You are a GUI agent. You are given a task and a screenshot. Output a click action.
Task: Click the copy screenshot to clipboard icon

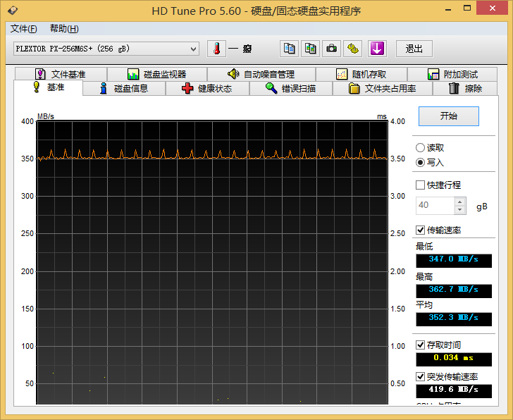[x=310, y=49]
